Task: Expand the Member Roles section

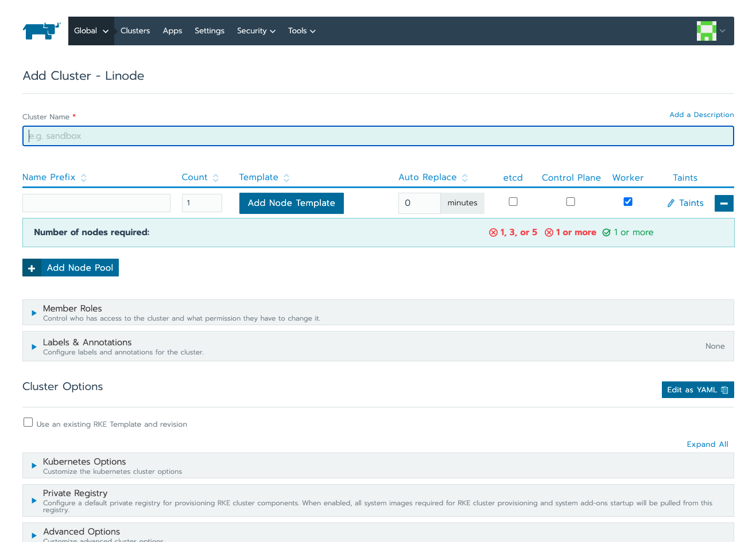Action: pyautogui.click(x=33, y=313)
